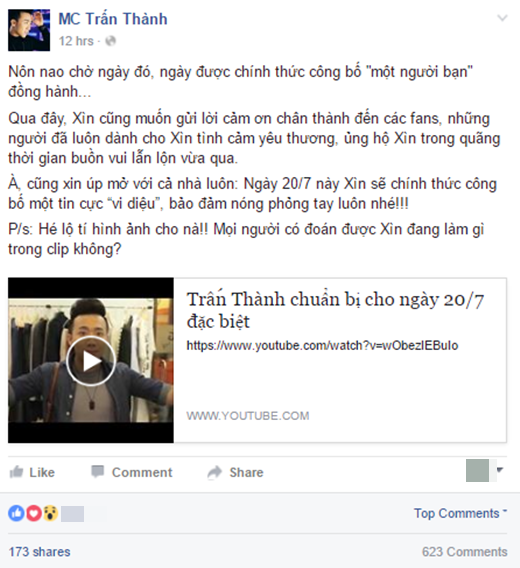
Task: Click the public globe privacy icon
Action: [x=111, y=41]
